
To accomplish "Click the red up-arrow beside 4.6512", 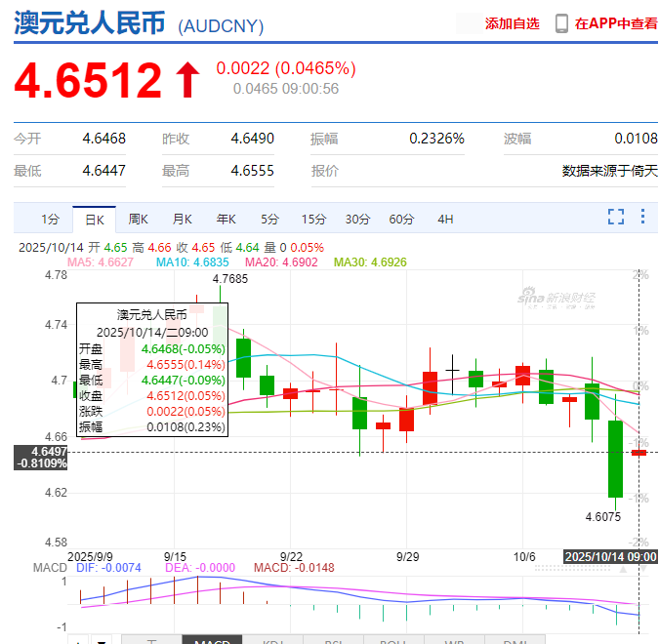I will 185,80.
